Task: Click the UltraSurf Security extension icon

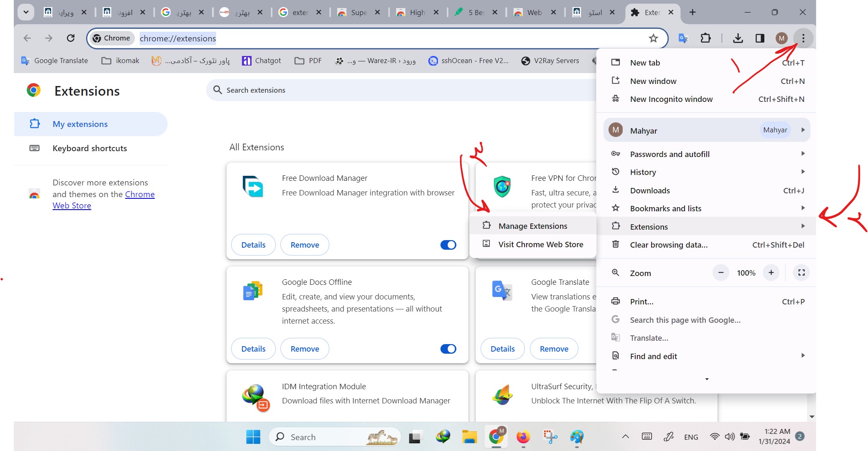Action: click(x=502, y=395)
